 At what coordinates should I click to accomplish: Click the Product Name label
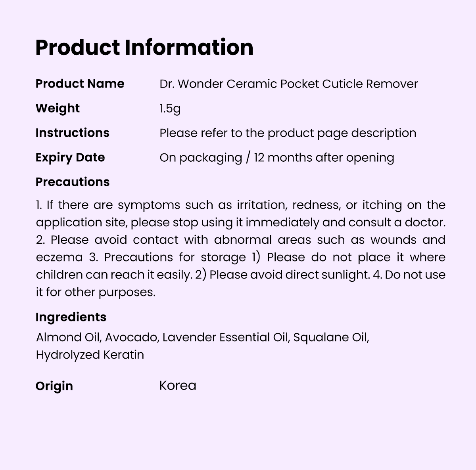click(x=80, y=84)
